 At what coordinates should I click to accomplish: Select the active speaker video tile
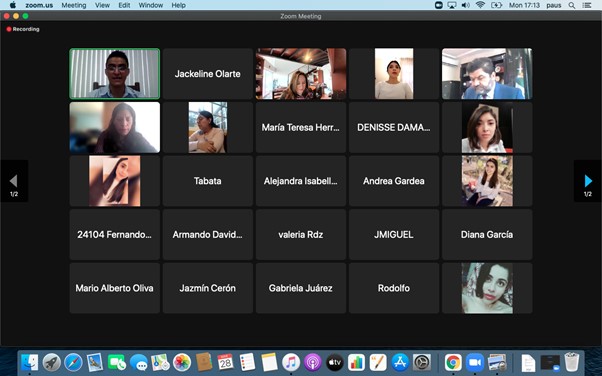[x=114, y=74]
